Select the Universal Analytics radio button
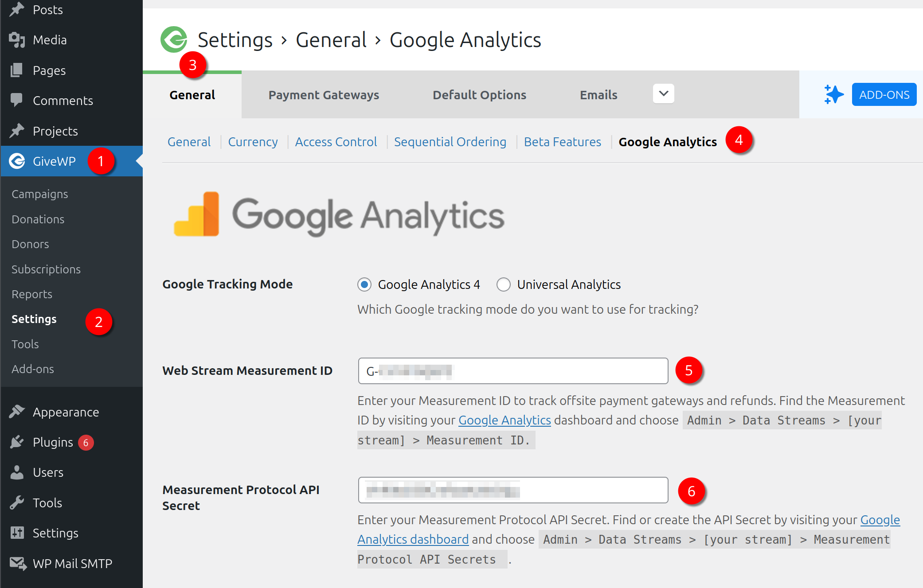The height and width of the screenshot is (588, 923). (x=504, y=284)
